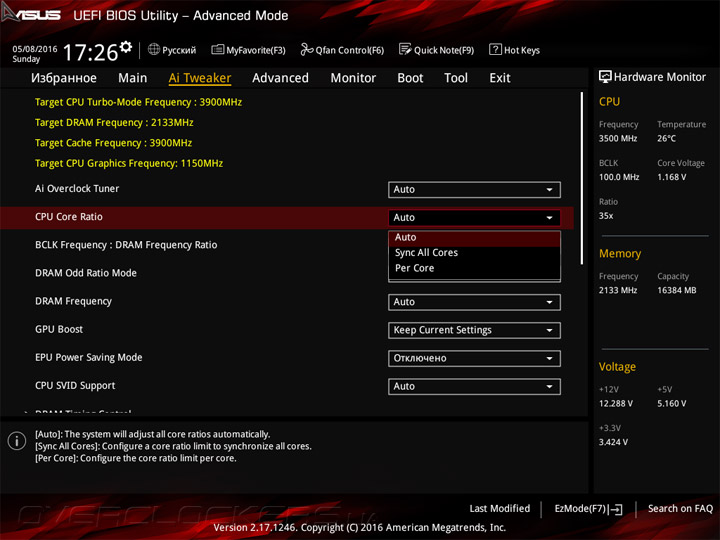The image size is (720, 540).
Task: Click the Qfan Control fan icon
Action: coord(307,49)
